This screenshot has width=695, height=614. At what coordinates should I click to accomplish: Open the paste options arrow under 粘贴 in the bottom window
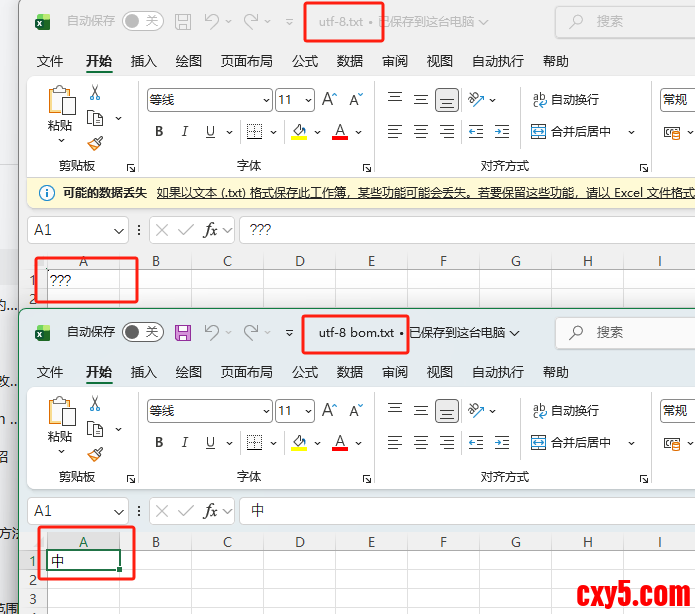(61, 451)
